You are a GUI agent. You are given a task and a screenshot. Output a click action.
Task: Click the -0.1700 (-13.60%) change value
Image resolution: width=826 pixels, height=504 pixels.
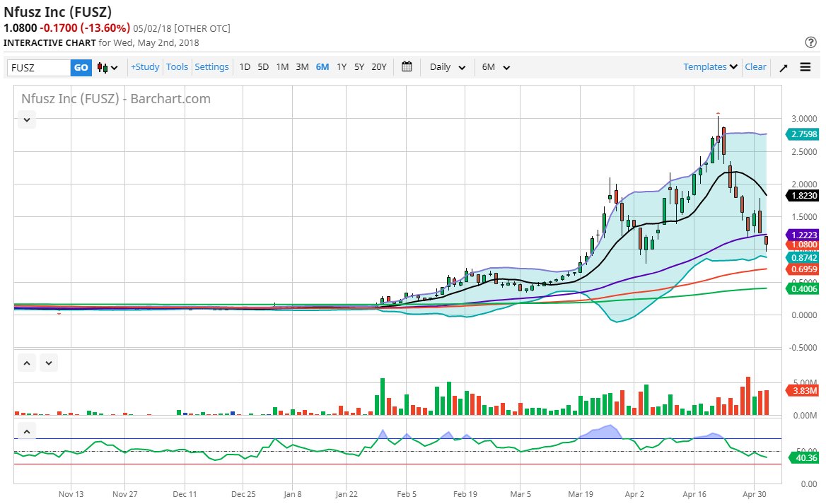tap(85, 28)
